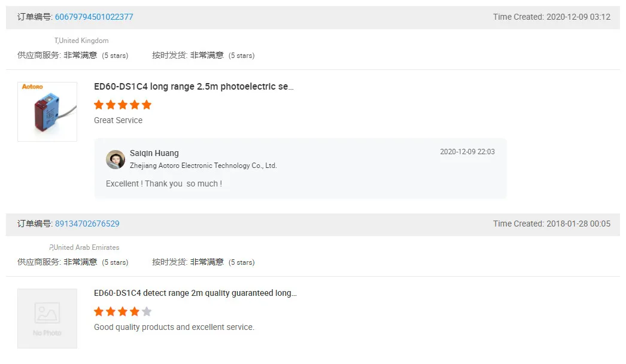Click the first star of the Great Service rating

pos(99,105)
